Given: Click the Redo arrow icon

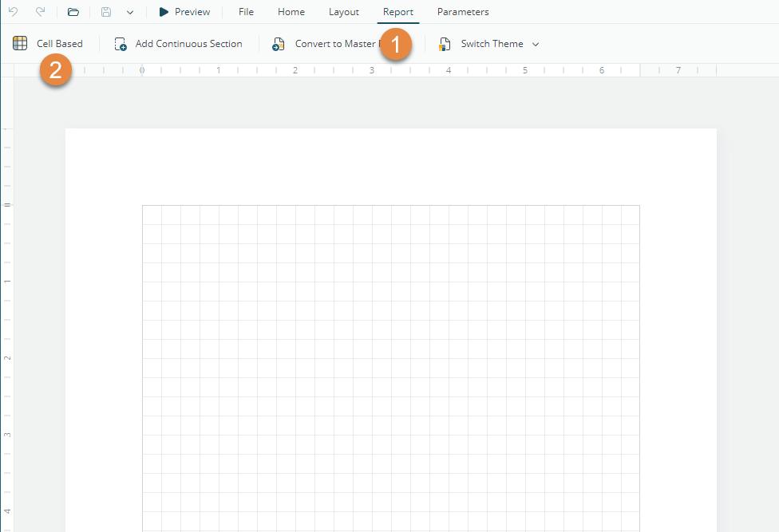Looking at the screenshot, I should point(40,12).
